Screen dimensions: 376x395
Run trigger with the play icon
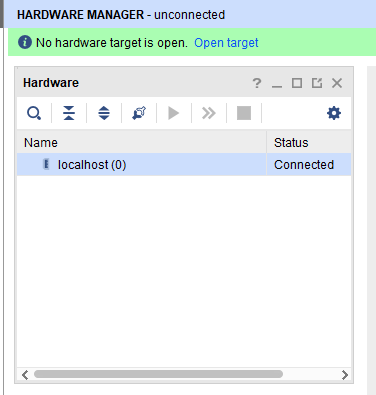click(174, 113)
